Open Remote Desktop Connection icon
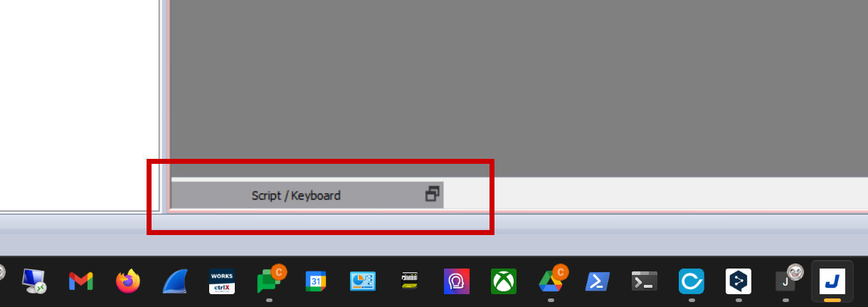868x307 pixels. click(x=34, y=281)
